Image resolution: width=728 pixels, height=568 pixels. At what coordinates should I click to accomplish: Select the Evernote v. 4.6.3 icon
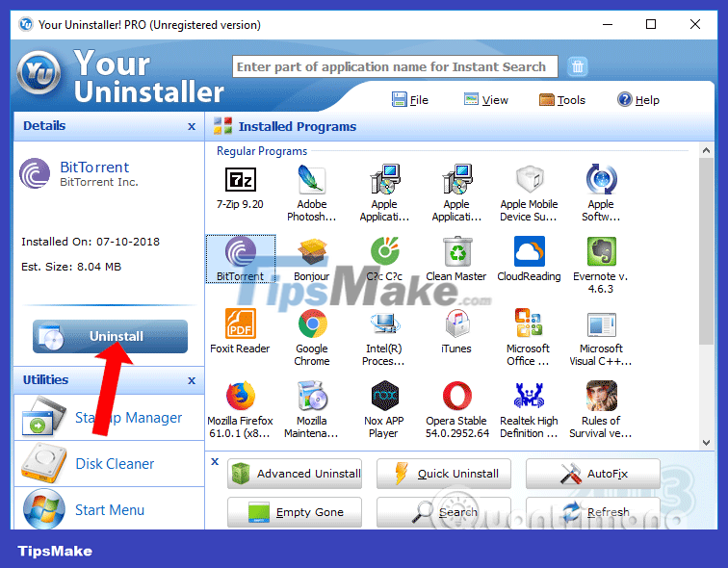601,251
